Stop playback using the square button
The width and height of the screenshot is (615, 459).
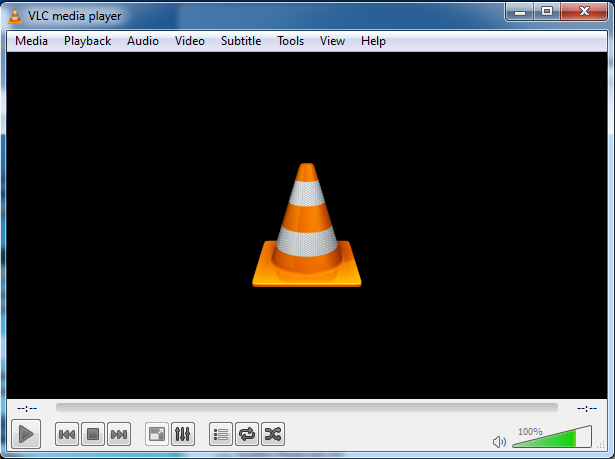(93, 434)
